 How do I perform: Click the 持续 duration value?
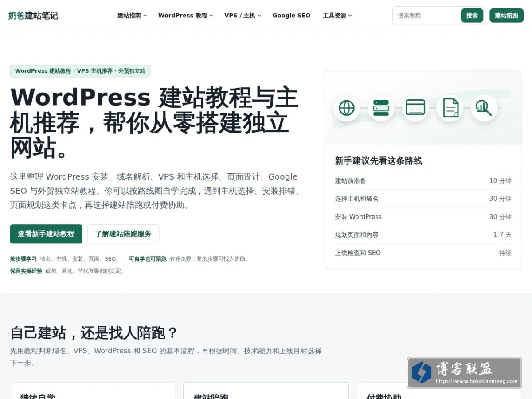coord(505,253)
